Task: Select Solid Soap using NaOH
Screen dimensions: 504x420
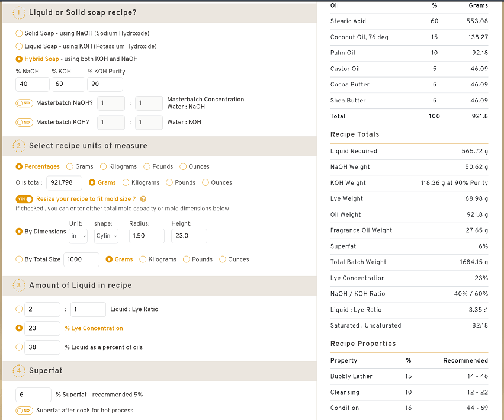Action: [x=19, y=33]
